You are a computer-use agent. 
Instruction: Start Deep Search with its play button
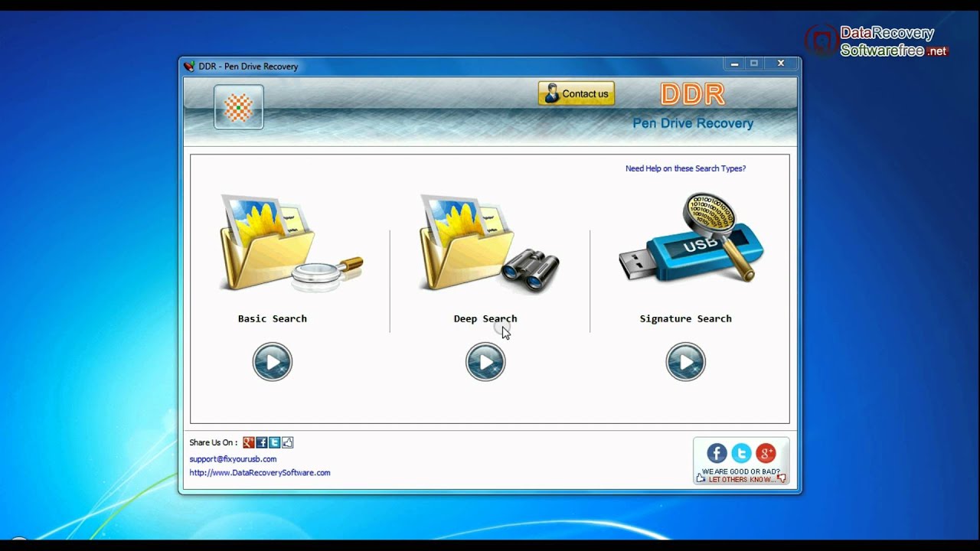(485, 362)
